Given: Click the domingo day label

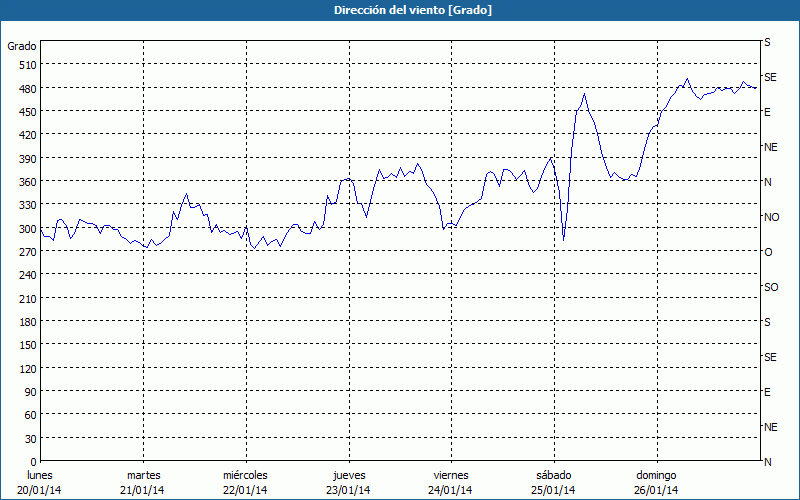Looking at the screenshot, I should pos(656,475).
